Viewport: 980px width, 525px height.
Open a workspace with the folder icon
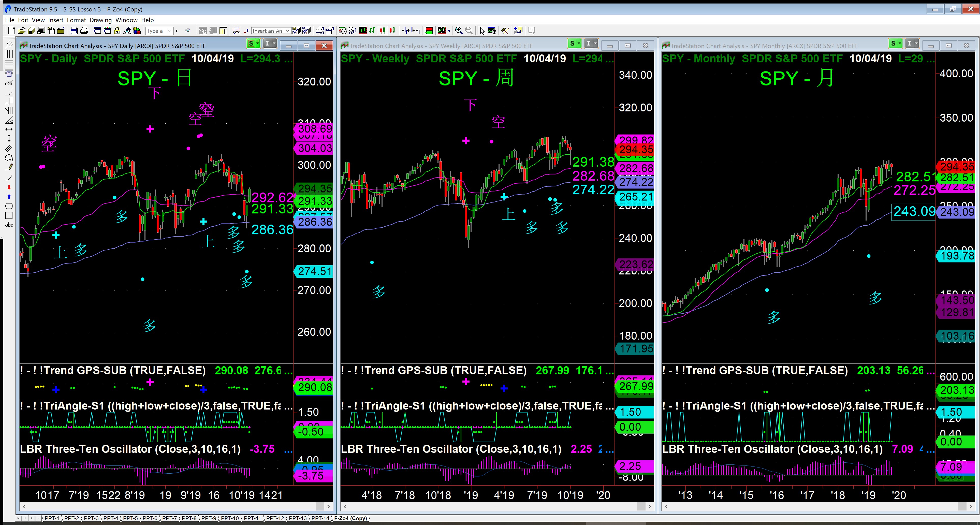(x=22, y=31)
